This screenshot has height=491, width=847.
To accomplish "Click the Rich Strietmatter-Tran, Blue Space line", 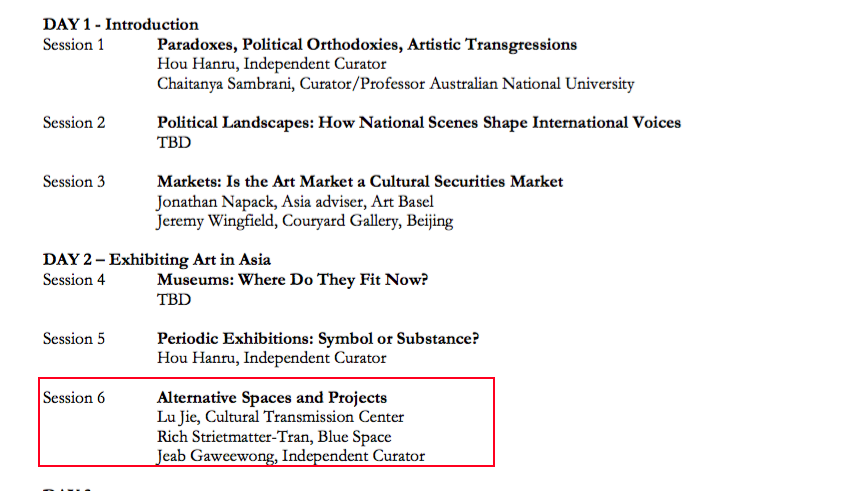I will click(274, 437).
